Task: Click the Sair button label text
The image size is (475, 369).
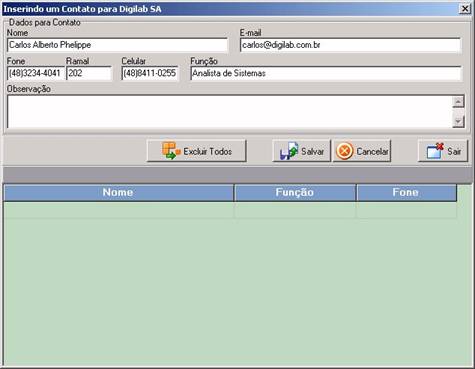Action: [x=454, y=151]
